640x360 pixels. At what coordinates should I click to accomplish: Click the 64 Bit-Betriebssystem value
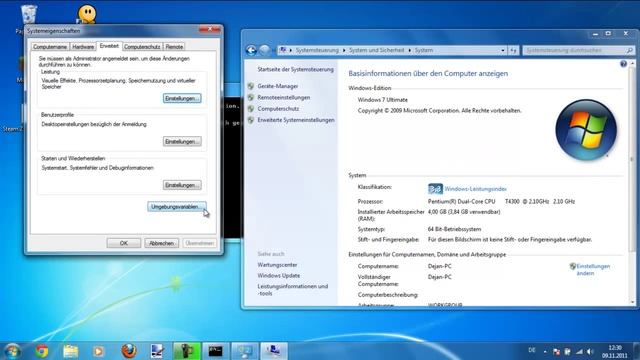click(454, 229)
